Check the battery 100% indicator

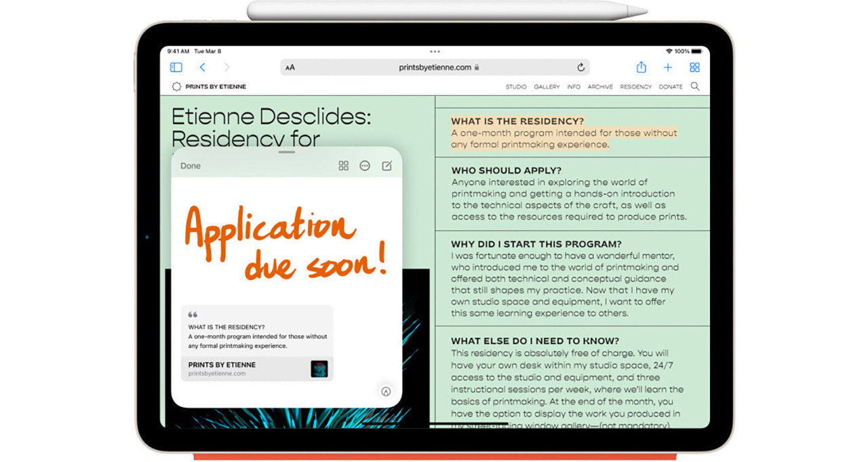tap(690, 51)
